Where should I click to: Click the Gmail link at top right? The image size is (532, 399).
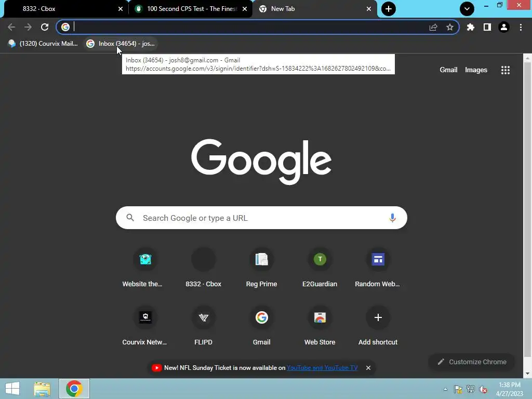tap(448, 70)
